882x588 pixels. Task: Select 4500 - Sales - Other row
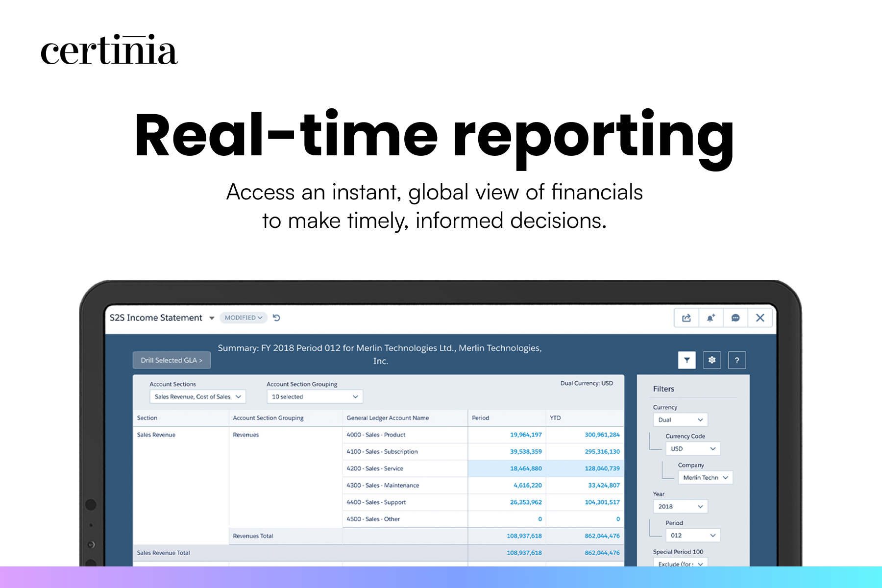[x=483, y=519]
